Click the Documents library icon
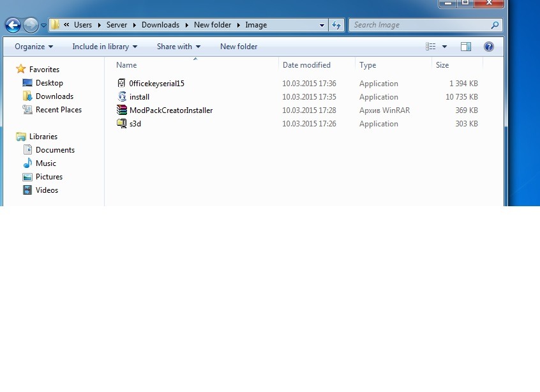This screenshot has width=540, height=392. click(27, 149)
